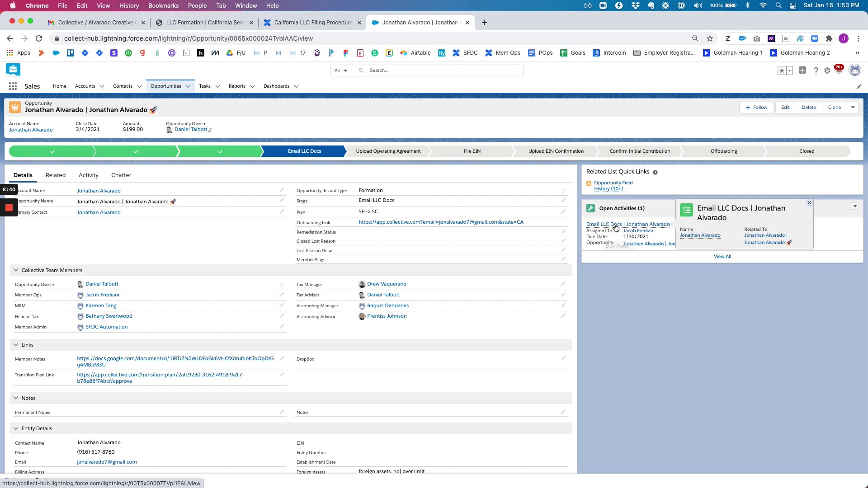Screen dimensions: 868x488
Task: Click the global actions plus icon
Action: click(802, 70)
